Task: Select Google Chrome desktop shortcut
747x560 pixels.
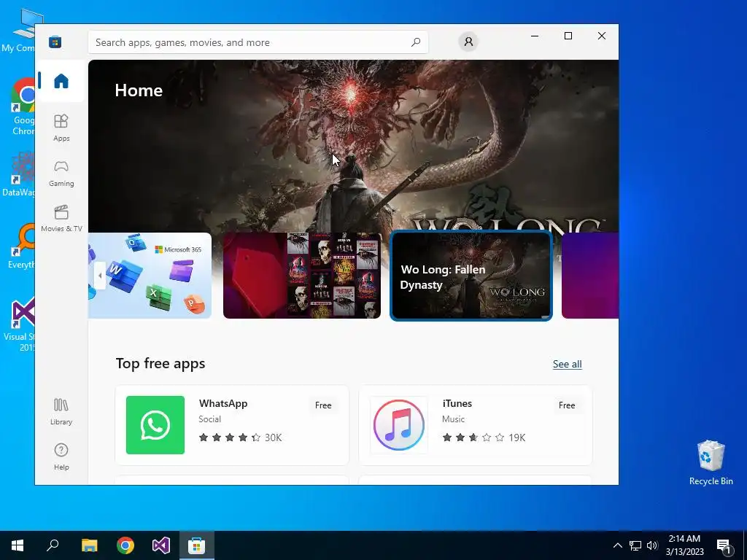Action: coord(23,107)
